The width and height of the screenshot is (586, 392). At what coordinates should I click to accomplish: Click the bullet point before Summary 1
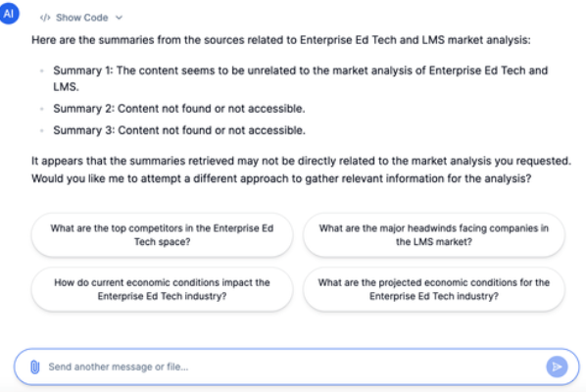tap(42, 71)
